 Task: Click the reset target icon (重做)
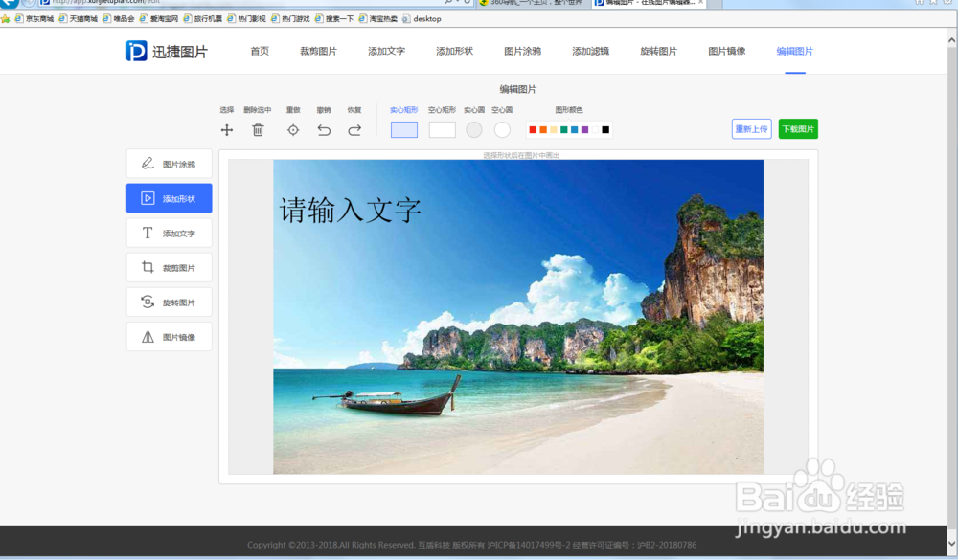[293, 130]
